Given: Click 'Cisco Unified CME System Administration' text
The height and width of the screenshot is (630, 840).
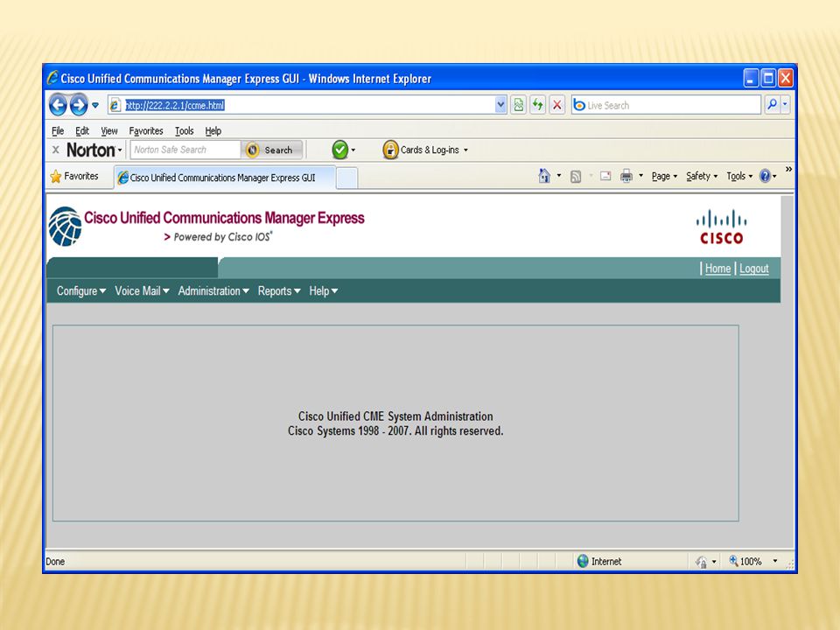Looking at the screenshot, I should pyautogui.click(x=395, y=416).
